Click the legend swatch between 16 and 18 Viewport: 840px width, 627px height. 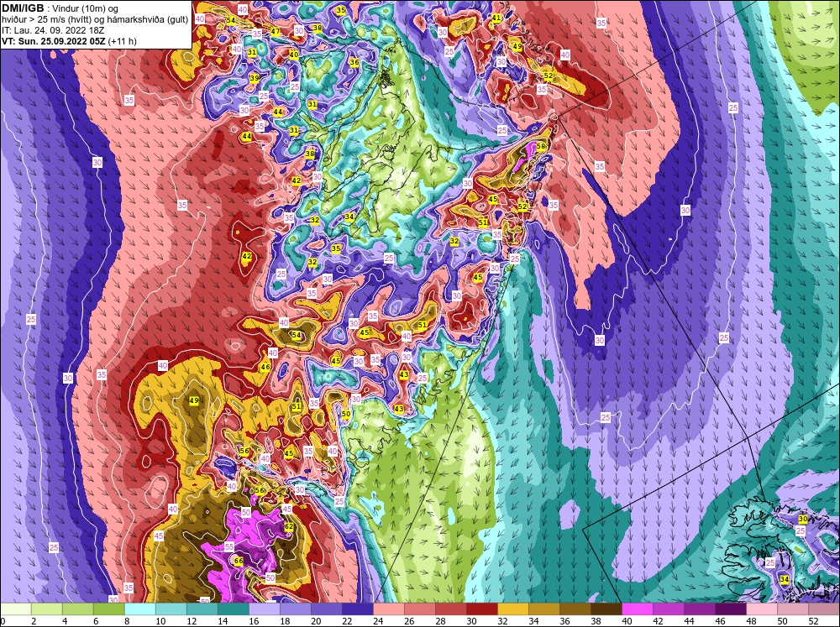[264, 609]
